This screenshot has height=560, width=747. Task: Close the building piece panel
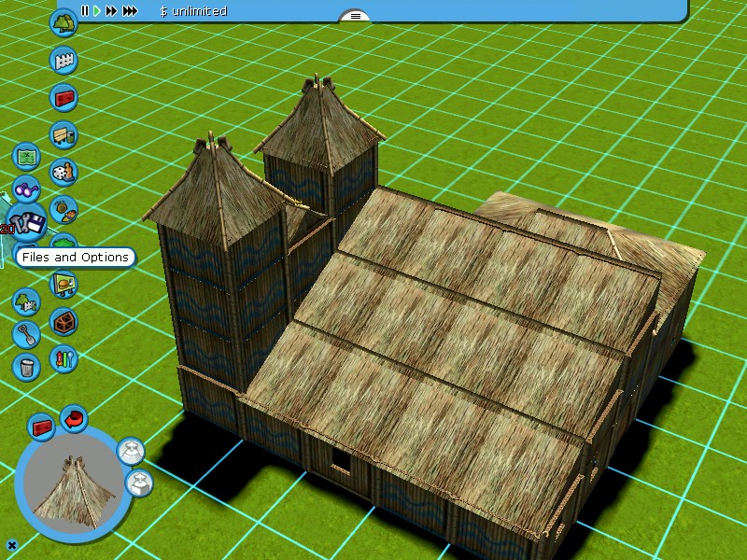12,545
